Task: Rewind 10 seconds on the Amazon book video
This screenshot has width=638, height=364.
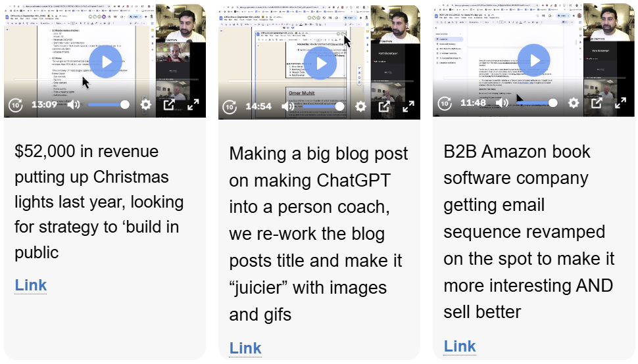Action: (445, 103)
